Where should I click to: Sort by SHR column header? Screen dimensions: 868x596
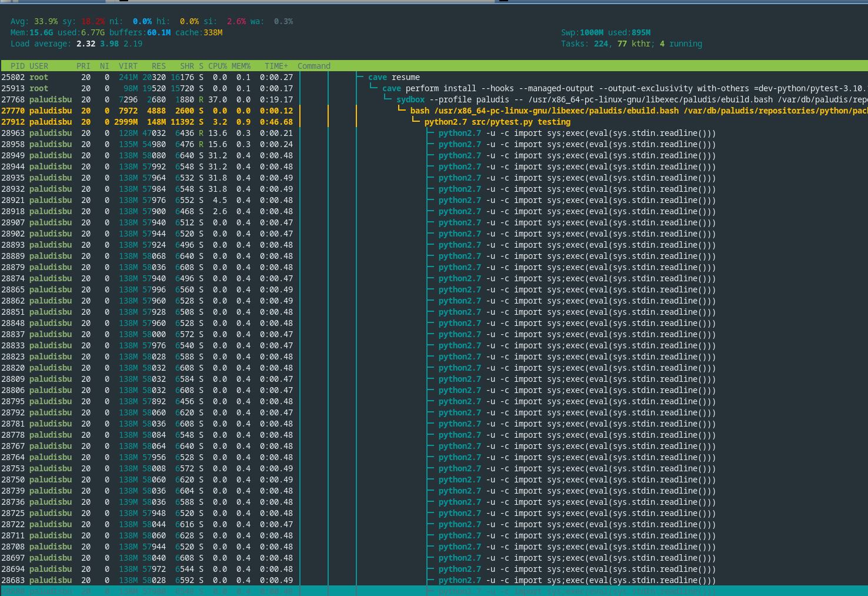coord(187,66)
